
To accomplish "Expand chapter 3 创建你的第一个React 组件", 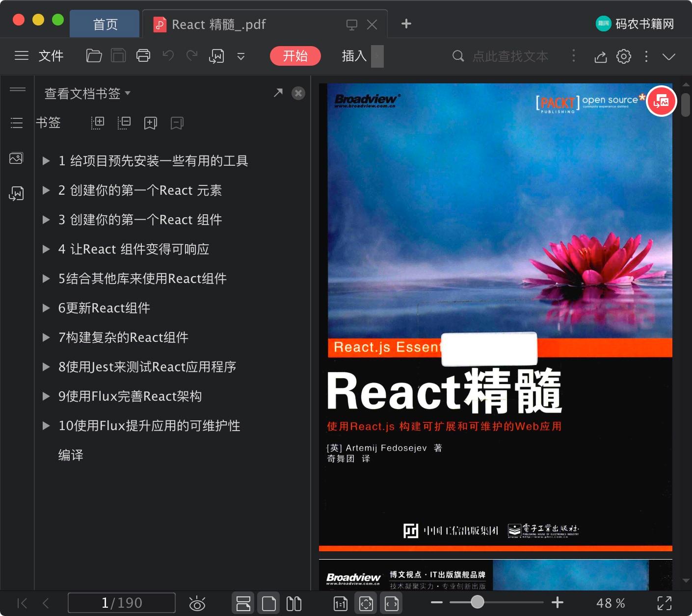I will click(46, 220).
